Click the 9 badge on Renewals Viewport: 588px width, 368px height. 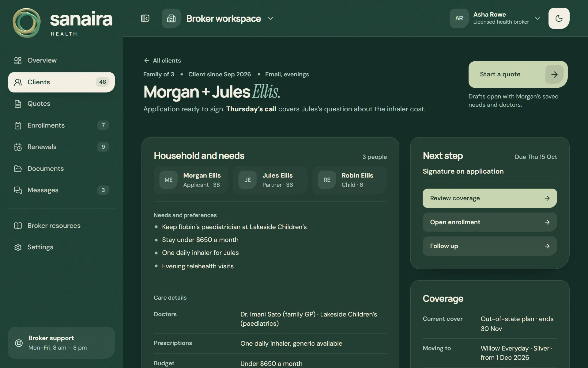(103, 147)
